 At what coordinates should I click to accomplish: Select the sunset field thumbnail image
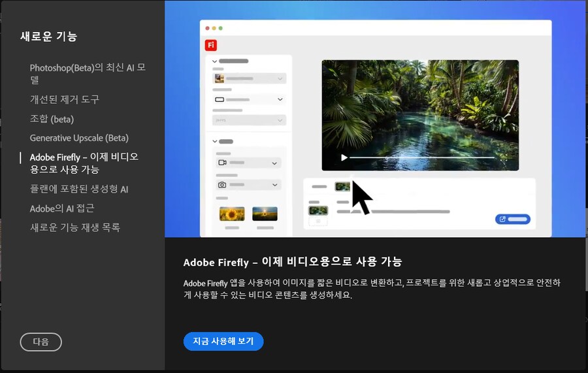[265, 214]
